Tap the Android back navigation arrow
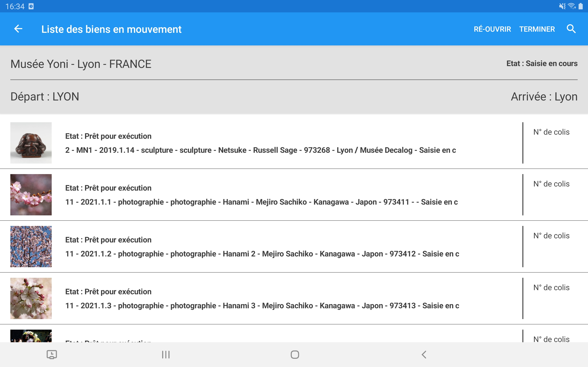Image resolution: width=588 pixels, height=367 pixels. (424, 354)
